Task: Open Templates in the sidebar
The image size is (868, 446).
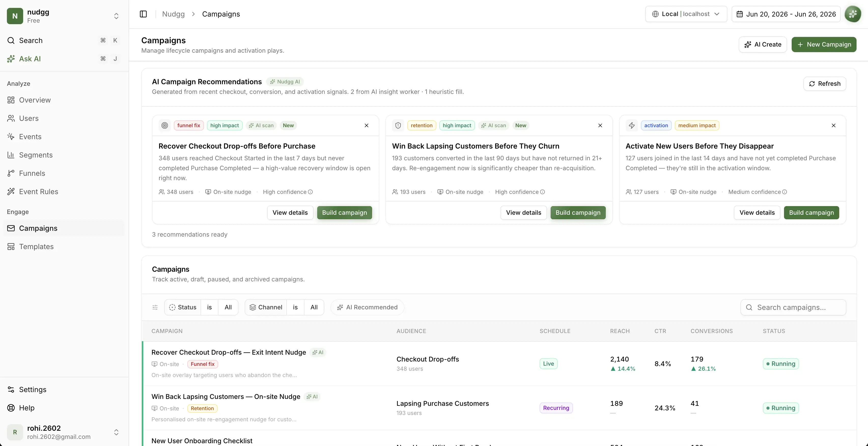Action: 64,247
